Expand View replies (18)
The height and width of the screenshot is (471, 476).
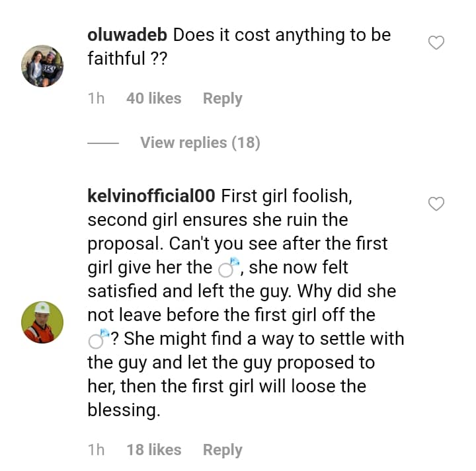pos(200,143)
